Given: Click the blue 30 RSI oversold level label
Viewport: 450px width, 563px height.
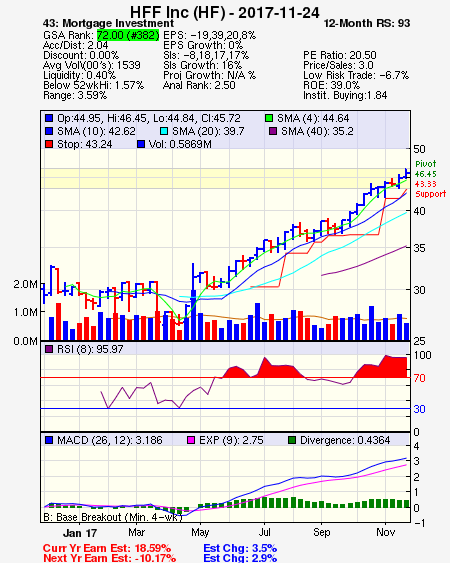Looking at the screenshot, I should [419, 409].
